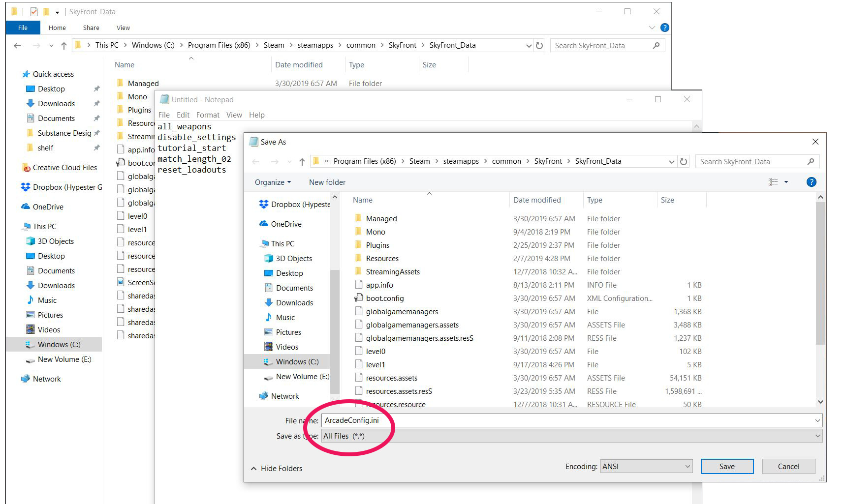Open the Notepad Edit menu
Image resolution: width=846 pixels, height=504 pixels.
tap(183, 115)
